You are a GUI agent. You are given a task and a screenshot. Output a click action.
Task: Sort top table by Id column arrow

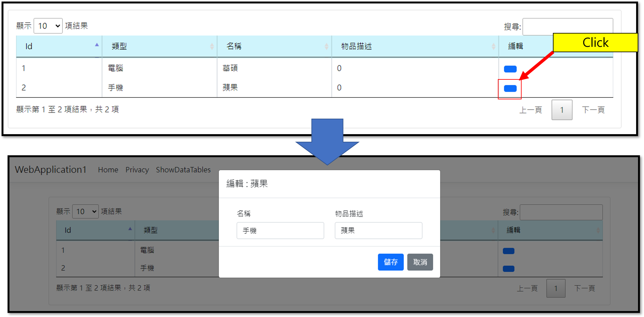(97, 45)
